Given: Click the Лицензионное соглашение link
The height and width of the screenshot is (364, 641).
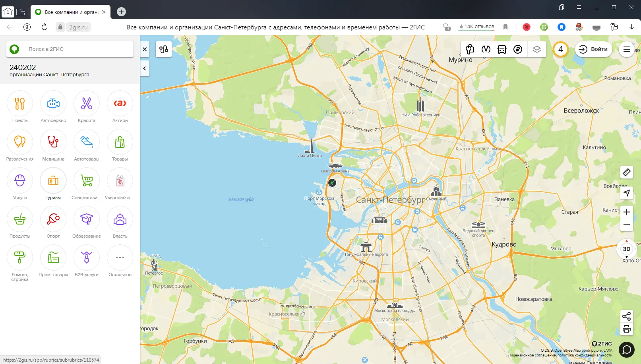Looking at the screenshot, I should [x=531, y=355].
